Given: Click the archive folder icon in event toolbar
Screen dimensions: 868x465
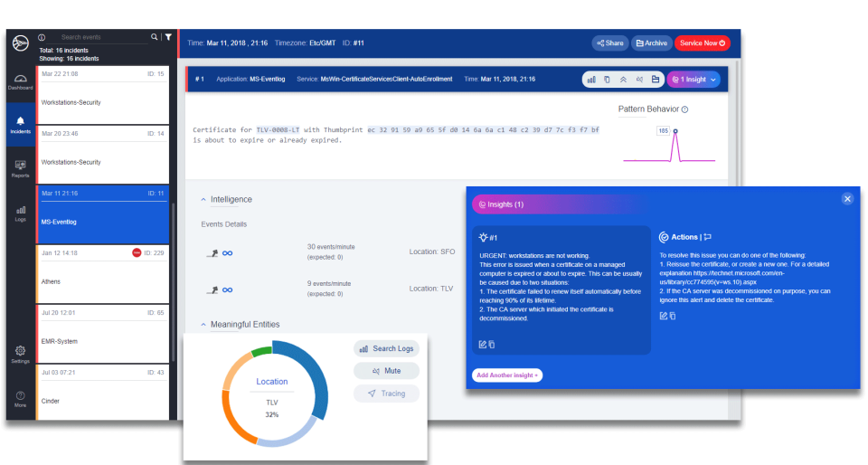Looking at the screenshot, I should pos(656,80).
